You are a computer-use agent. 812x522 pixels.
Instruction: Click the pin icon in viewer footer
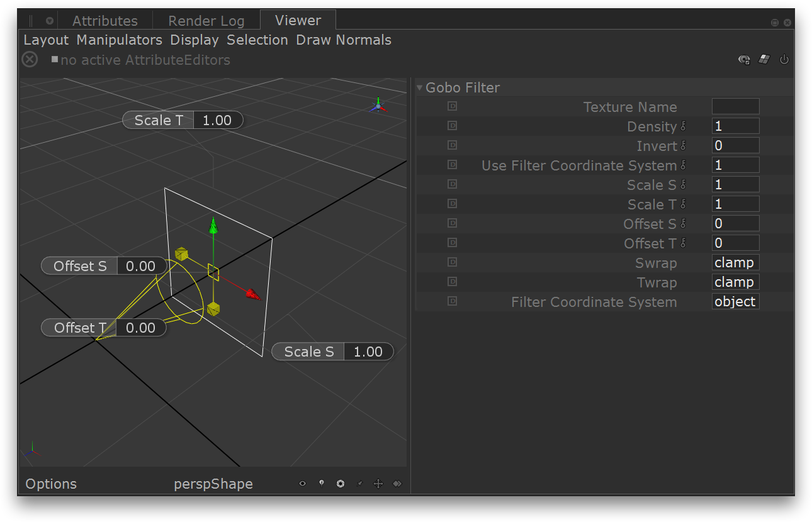click(359, 484)
